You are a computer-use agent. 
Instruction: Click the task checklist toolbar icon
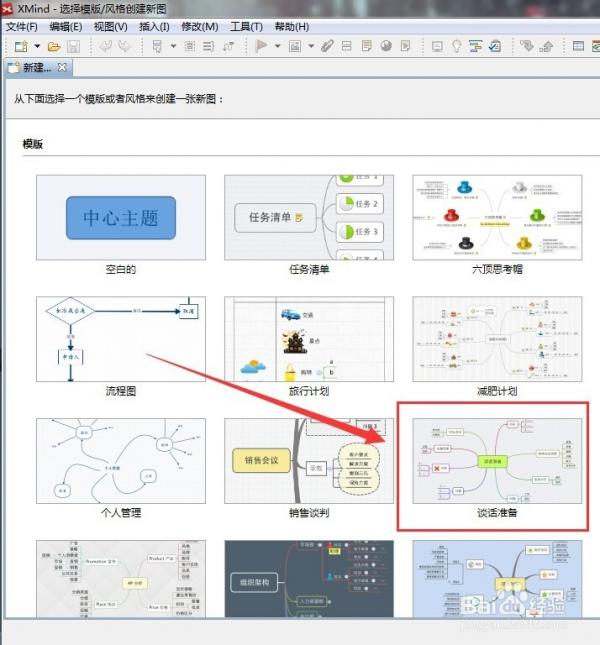tap(495, 46)
